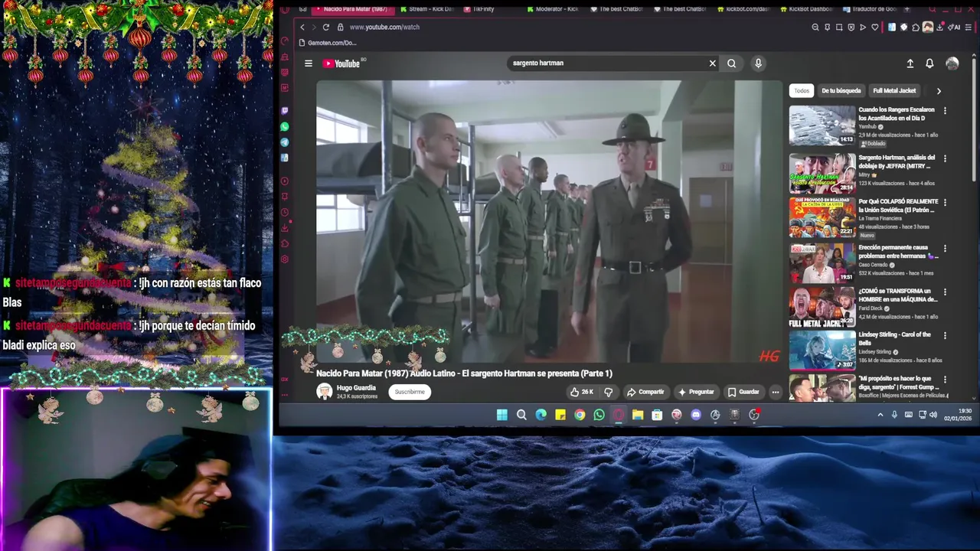
Task: Open options for 'Mi propósito es hacer' video
Action: (945, 380)
